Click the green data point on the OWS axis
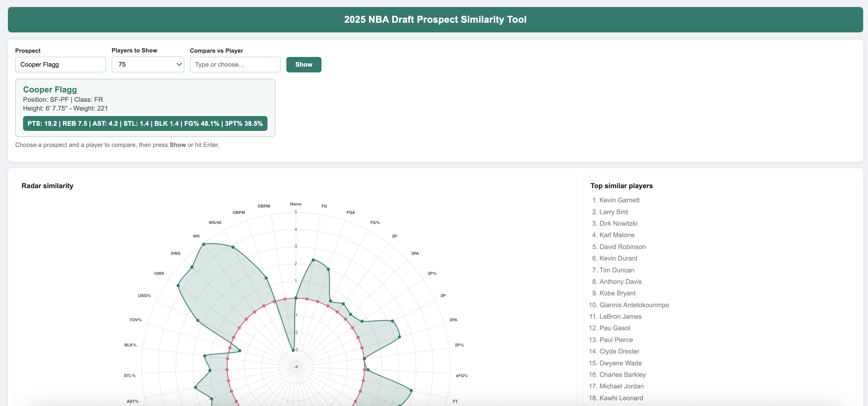 (178, 286)
